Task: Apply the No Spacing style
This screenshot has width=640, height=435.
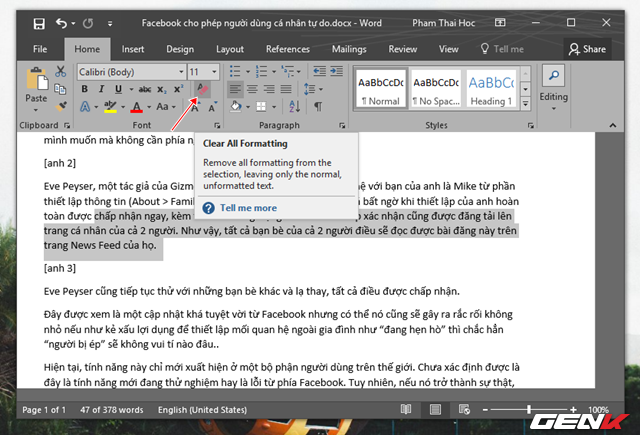Action: (436, 89)
